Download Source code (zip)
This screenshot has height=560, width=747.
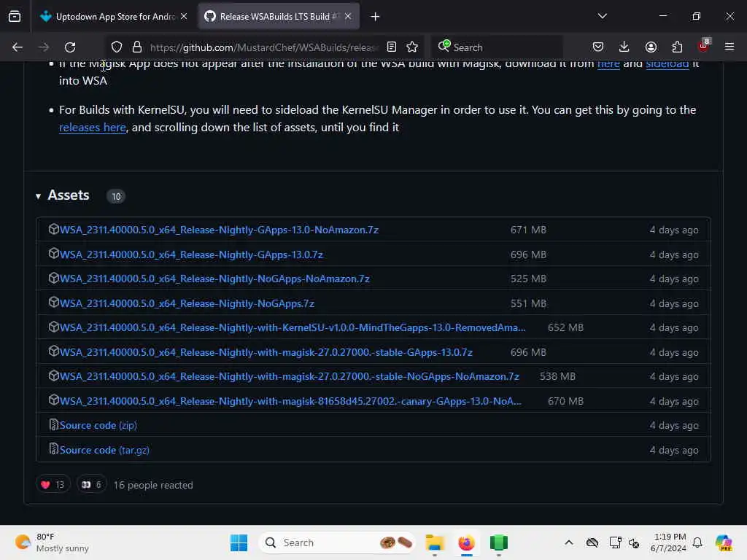click(x=98, y=425)
